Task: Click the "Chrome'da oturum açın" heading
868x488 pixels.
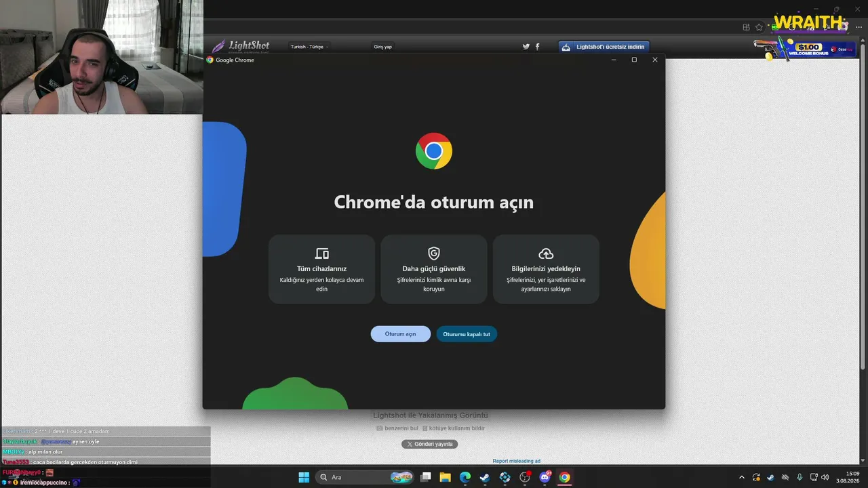Action: pyautogui.click(x=434, y=202)
